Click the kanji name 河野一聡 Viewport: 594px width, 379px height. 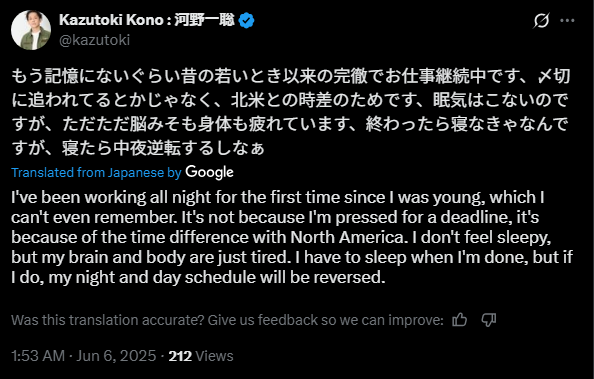pyautogui.click(x=205, y=20)
